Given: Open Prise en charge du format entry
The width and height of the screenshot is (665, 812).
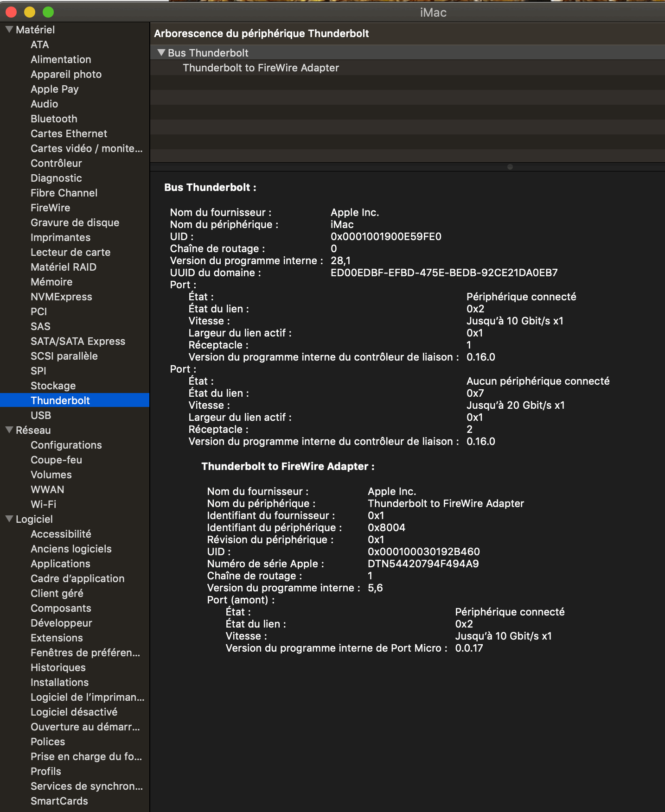Looking at the screenshot, I should [x=86, y=756].
